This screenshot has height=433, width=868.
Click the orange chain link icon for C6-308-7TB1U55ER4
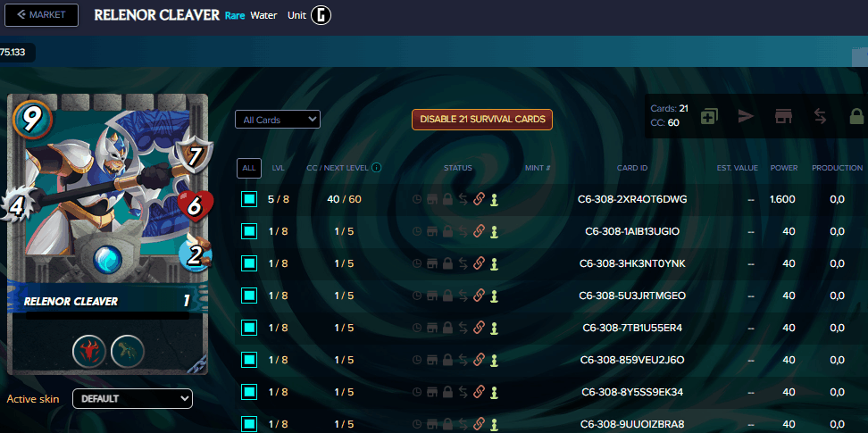(x=480, y=328)
